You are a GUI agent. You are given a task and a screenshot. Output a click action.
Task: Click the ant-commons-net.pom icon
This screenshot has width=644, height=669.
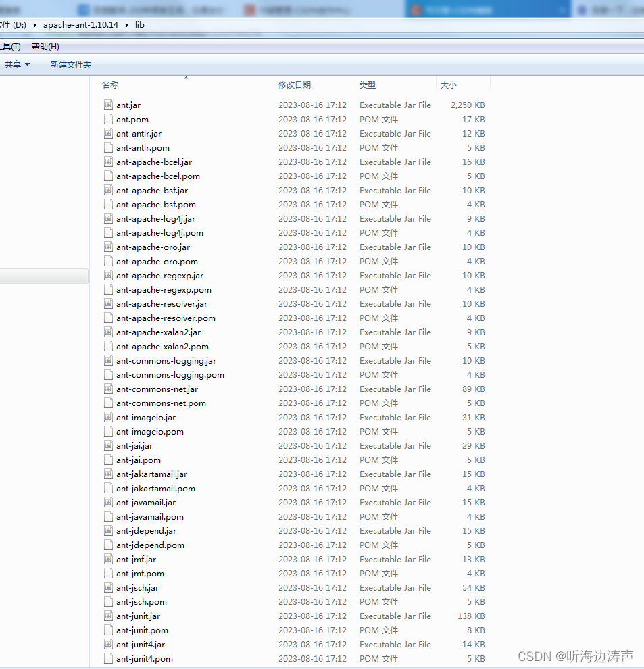tap(108, 403)
